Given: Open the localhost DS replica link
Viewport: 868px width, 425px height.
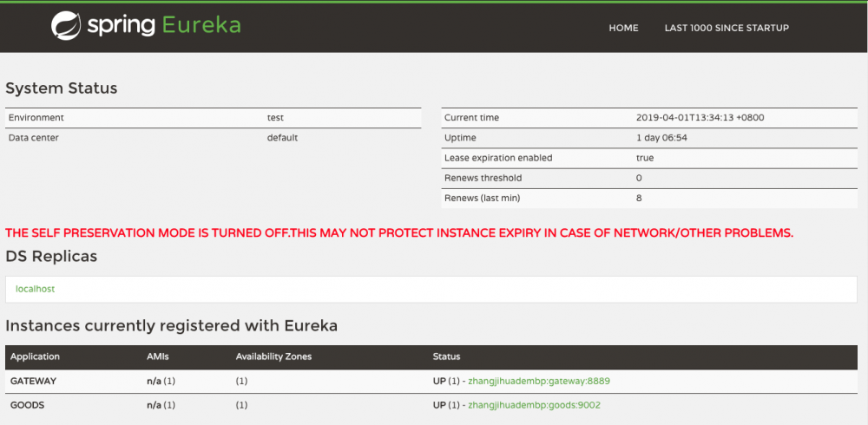Looking at the screenshot, I should pyautogui.click(x=36, y=289).
